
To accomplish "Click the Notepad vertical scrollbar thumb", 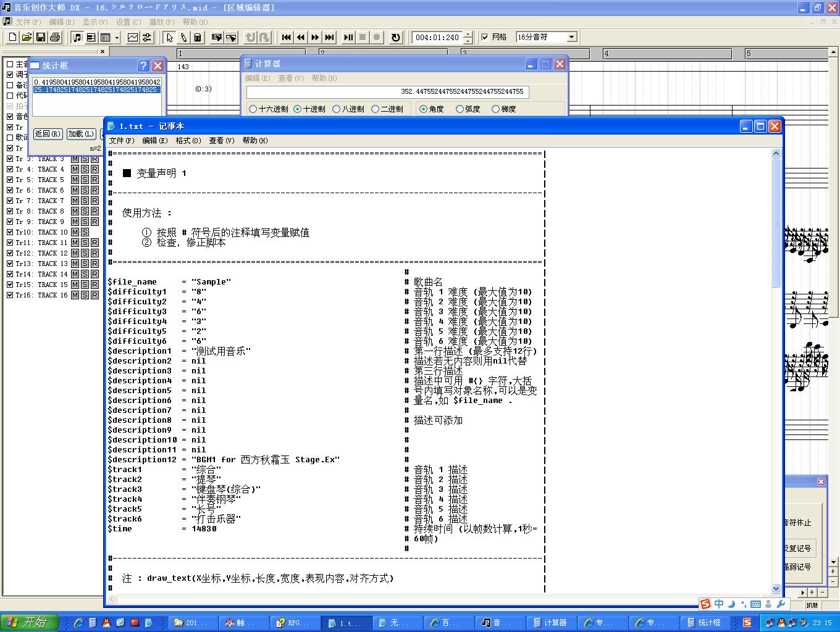I will (776, 222).
